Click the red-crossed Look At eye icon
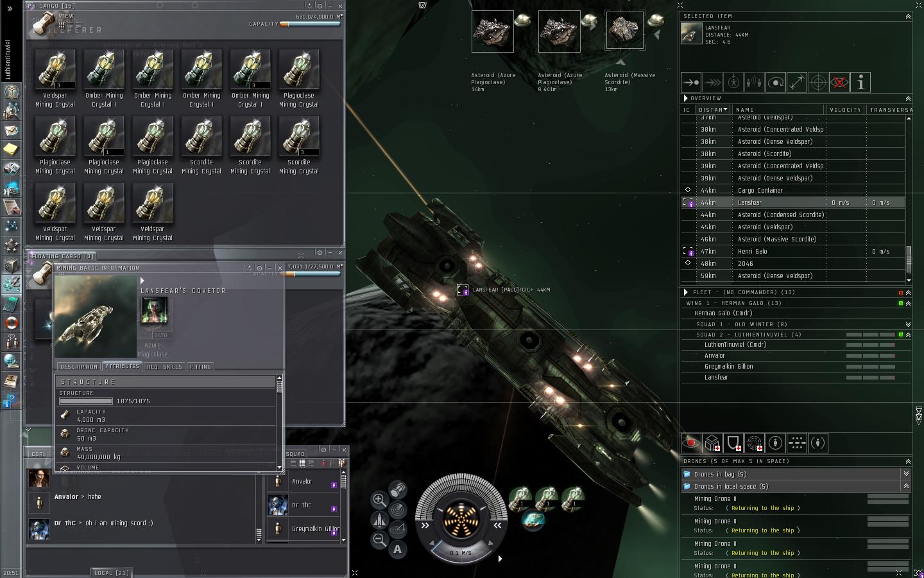Viewport: 924px width, 578px height. coord(839,82)
